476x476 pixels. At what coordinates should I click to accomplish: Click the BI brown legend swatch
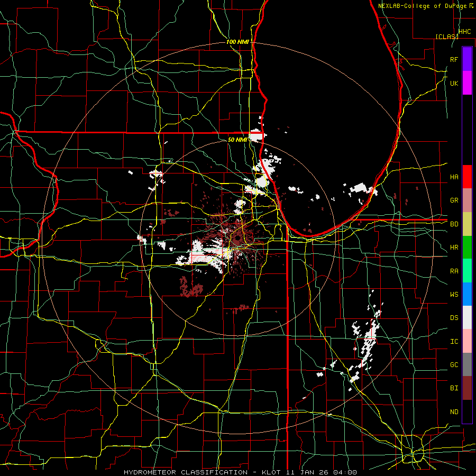[467, 388]
